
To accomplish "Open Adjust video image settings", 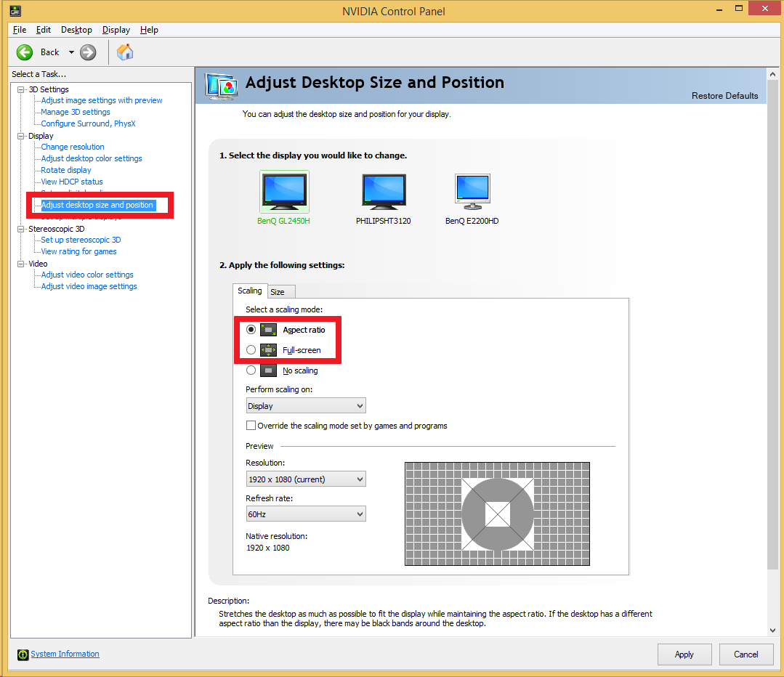I will pyautogui.click(x=89, y=286).
